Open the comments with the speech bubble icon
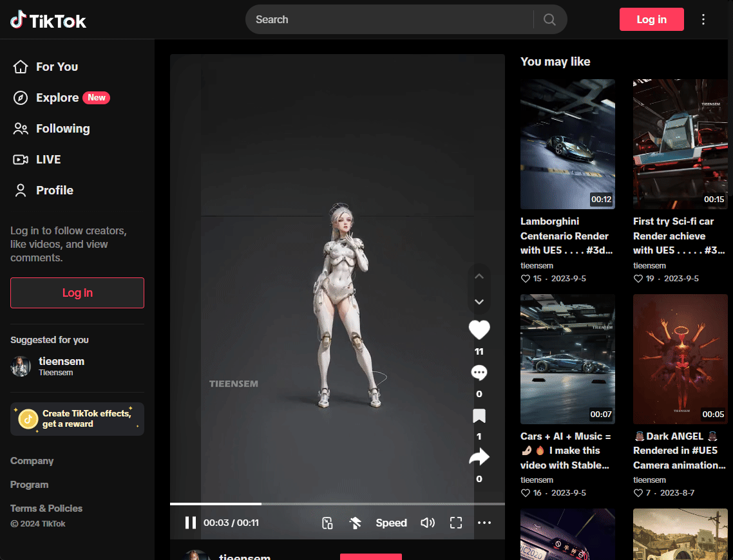The image size is (733, 560). tap(479, 373)
